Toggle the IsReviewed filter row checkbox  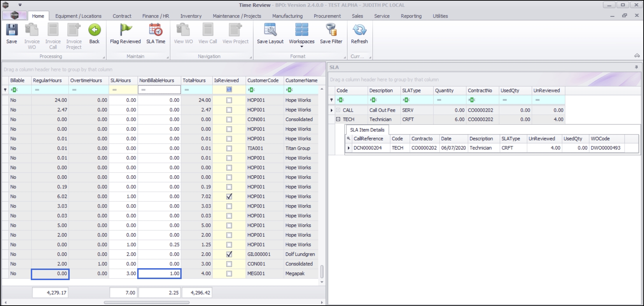tap(229, 90)
